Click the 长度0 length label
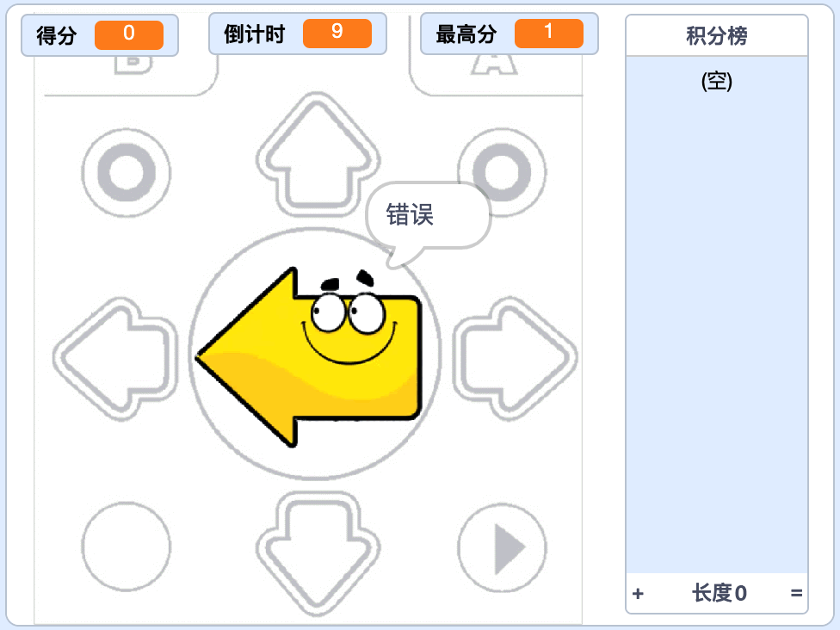840x630 pixels. (x=719, y=594)
